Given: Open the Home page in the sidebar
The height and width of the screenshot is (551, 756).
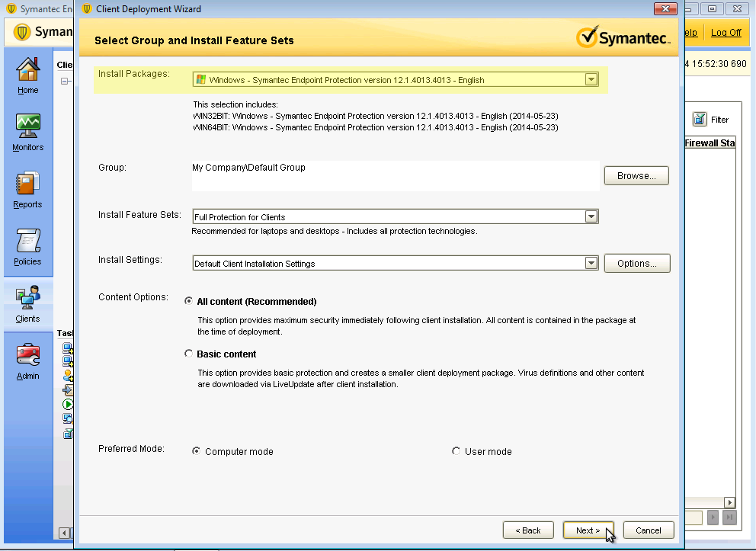Looking at the screenshot, I should pyautogui.click(x=28, y=75).
